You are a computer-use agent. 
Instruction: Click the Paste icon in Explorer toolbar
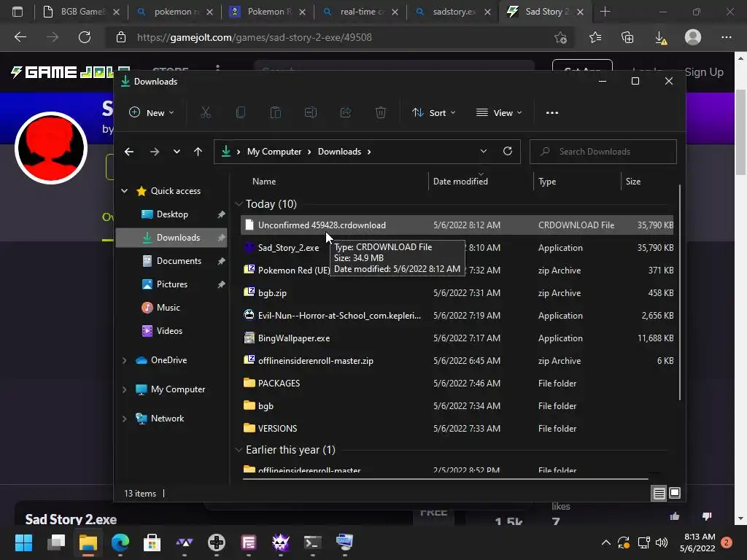coord(275,113)
